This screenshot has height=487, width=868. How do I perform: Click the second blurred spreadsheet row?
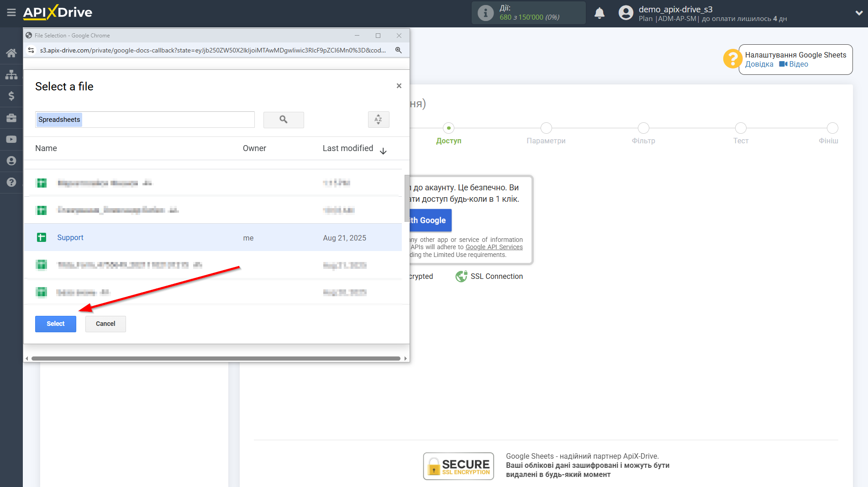(213, 210)
